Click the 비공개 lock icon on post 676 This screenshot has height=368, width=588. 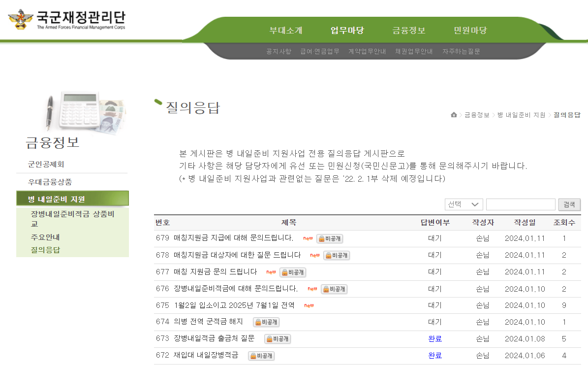click(x=334, y=289)
